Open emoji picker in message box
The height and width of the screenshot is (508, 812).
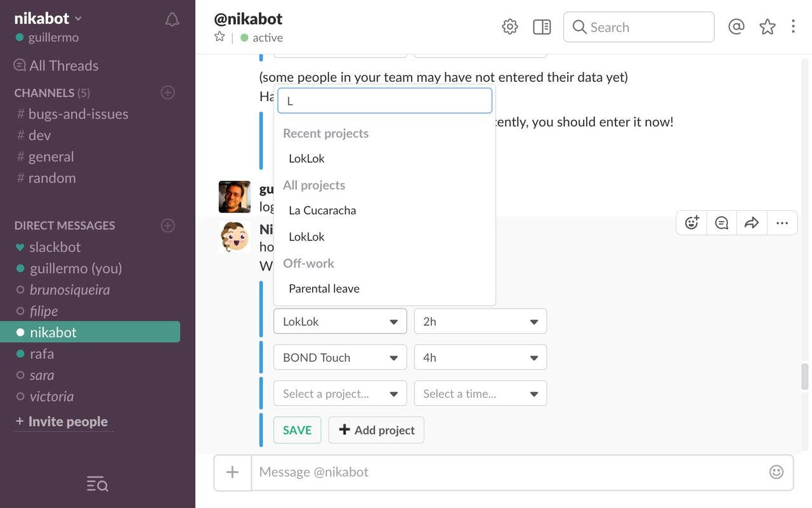point(776,472)
